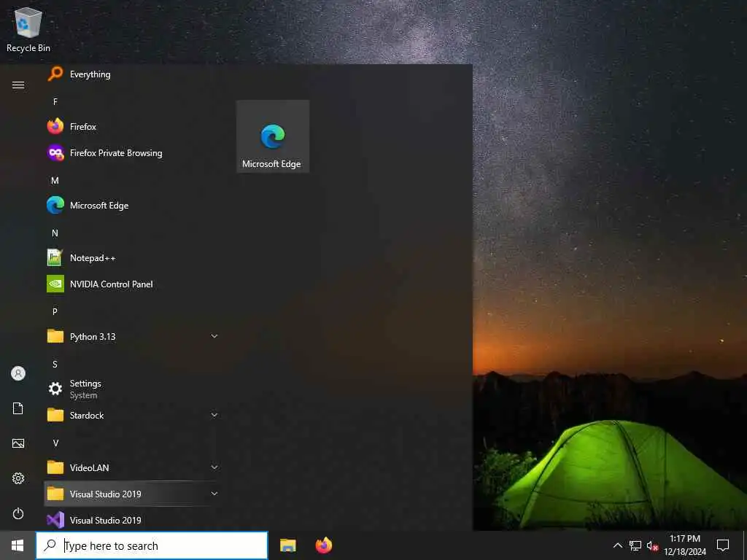Launch Microsoft Edge icon in the app list
The height and width of the screenshot is (560, 747).
point(55,205)
